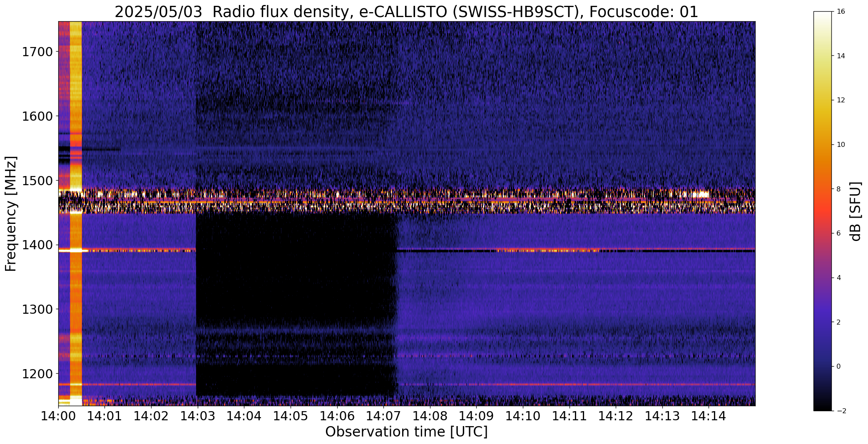Click the colorbar tick value 12
Viewport: 868px width, 444px height.
pyautogui.click(x=841, y=100)
